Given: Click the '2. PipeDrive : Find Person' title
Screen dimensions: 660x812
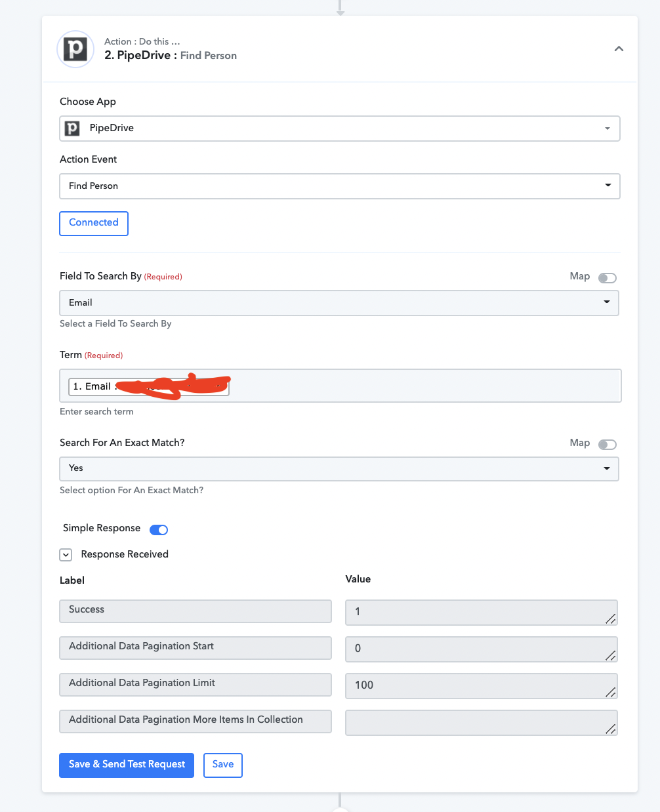Looking at the screenshot, I should click(171, 56).
